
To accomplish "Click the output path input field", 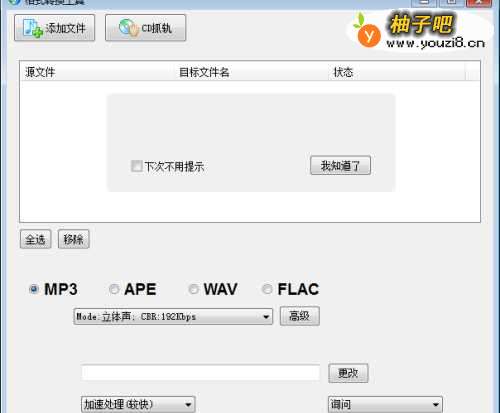I will [x=201, y=373].
